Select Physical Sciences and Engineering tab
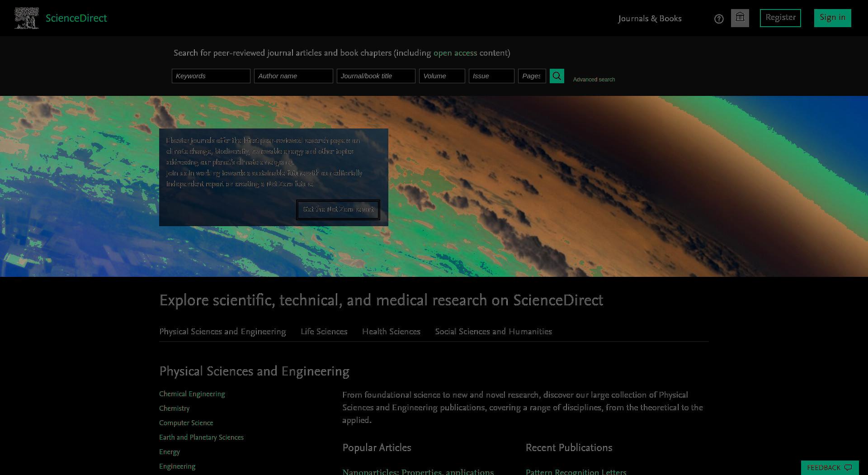Screen dimensions: 868x475 222,332
